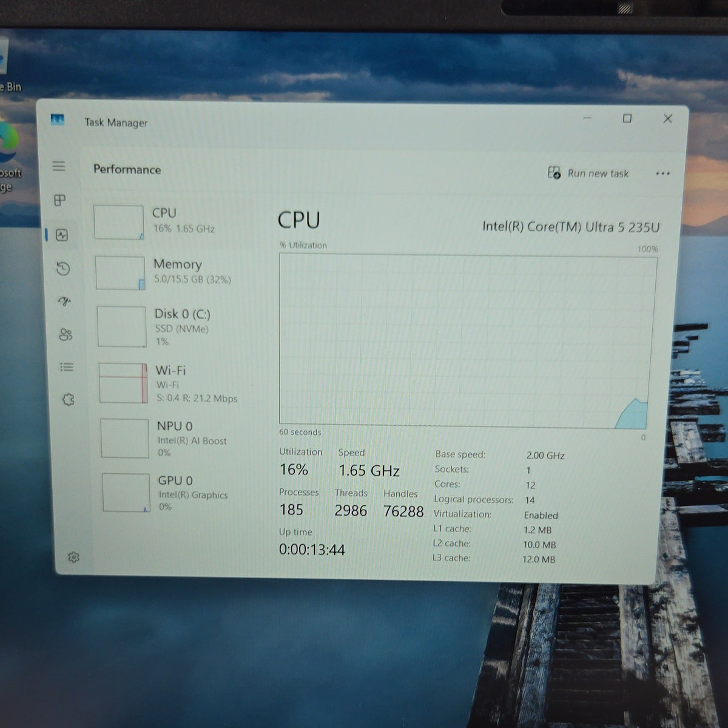
Task: Click the Task Manager app icon in title bar
Action: pos(58,120)
